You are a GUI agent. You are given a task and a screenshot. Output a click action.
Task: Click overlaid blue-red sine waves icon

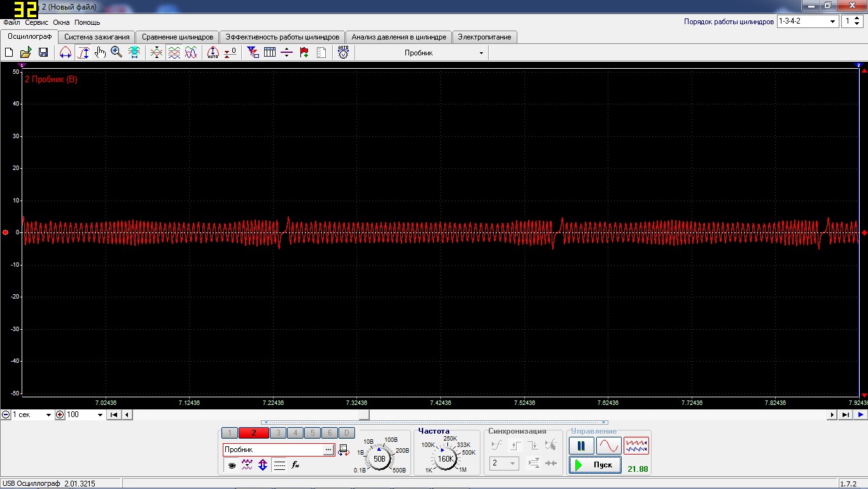click(x=191, y=53)
